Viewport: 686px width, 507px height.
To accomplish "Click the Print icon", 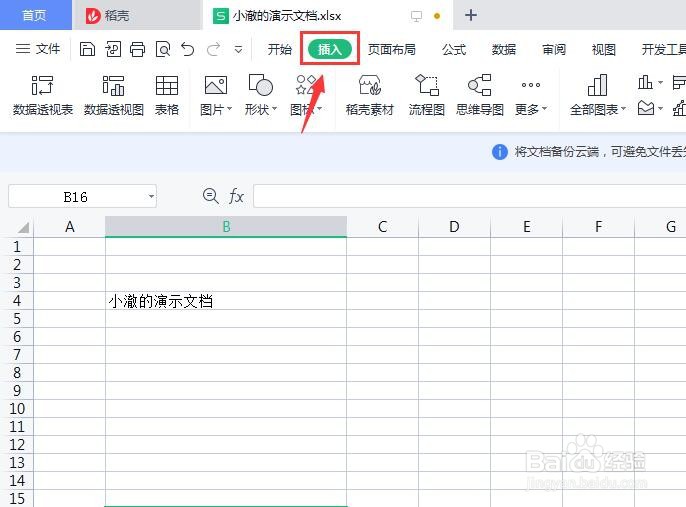I will point(137,49).
